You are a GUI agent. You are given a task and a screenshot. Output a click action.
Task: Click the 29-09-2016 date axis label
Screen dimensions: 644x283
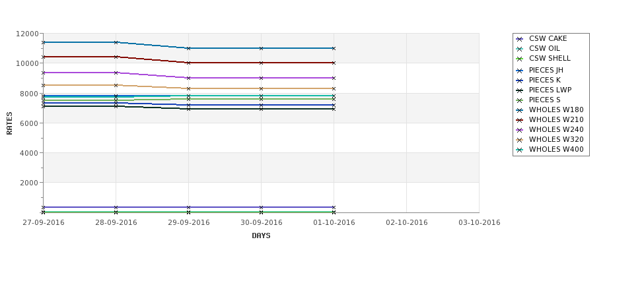click(x=188, y=223)
